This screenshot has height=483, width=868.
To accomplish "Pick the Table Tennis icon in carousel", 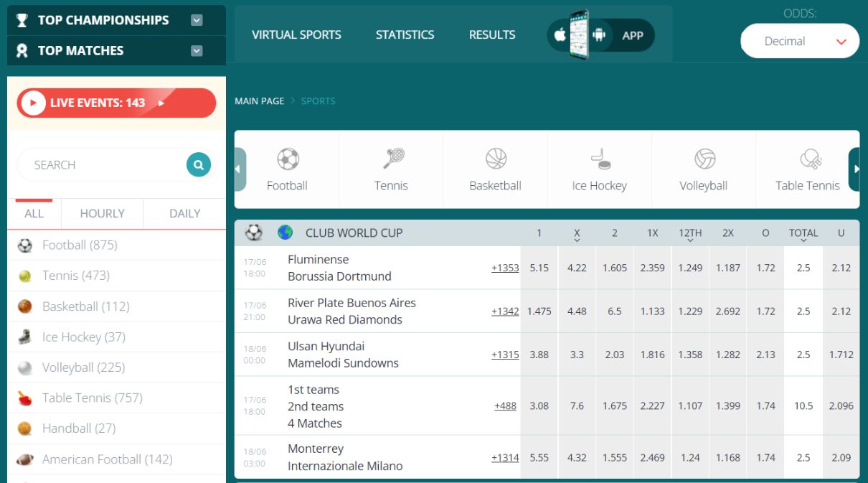I will 808,159.
